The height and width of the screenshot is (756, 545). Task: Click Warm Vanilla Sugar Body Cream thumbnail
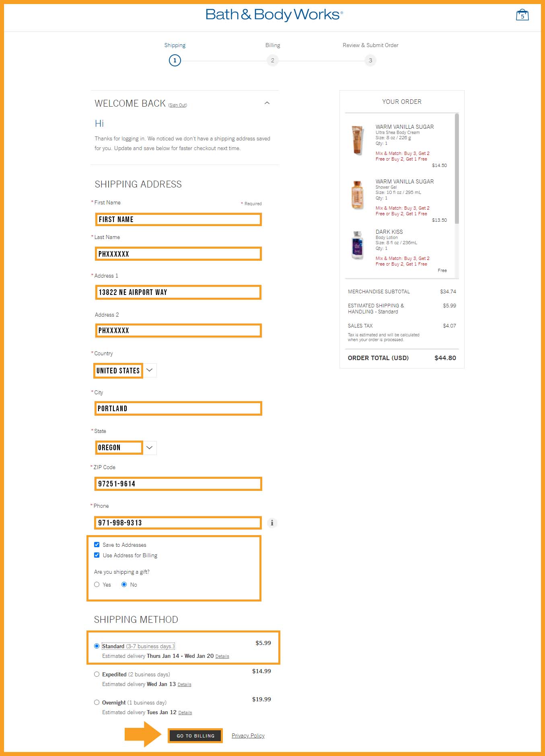(357, 140)
